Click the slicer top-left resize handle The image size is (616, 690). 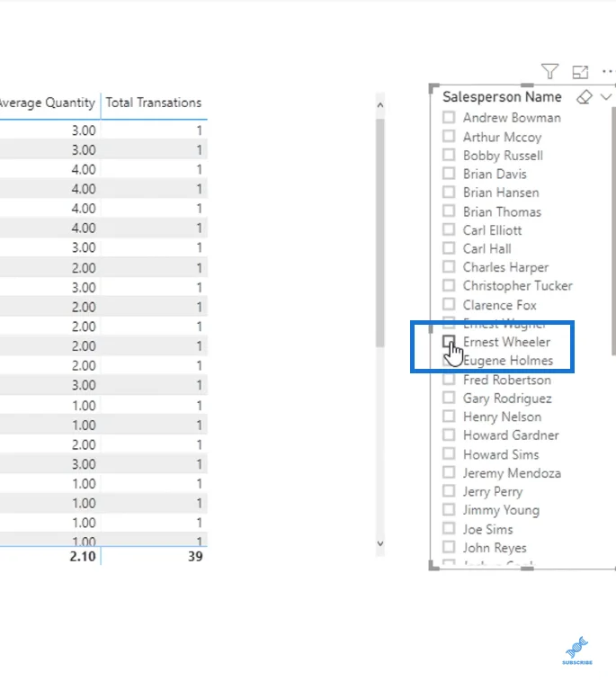(x=433, y=87)
